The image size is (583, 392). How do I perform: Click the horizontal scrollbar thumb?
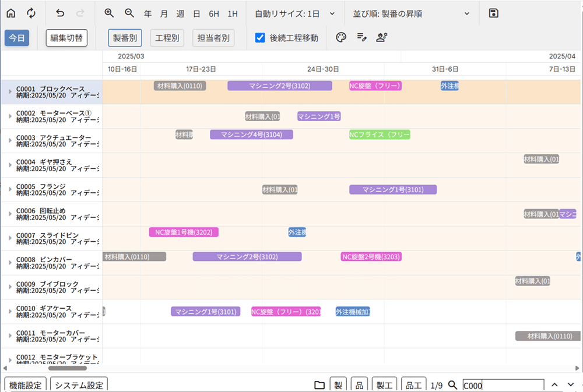(x=67, y=368)
